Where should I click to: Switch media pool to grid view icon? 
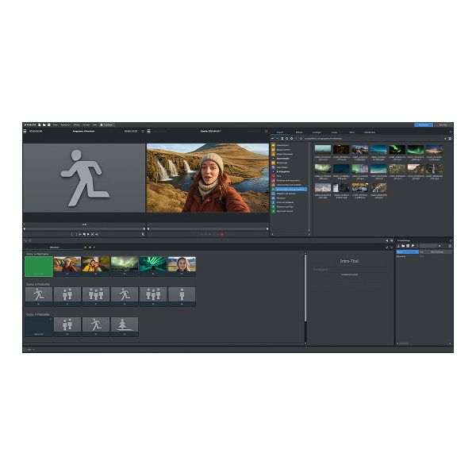(x=450, y=138)
